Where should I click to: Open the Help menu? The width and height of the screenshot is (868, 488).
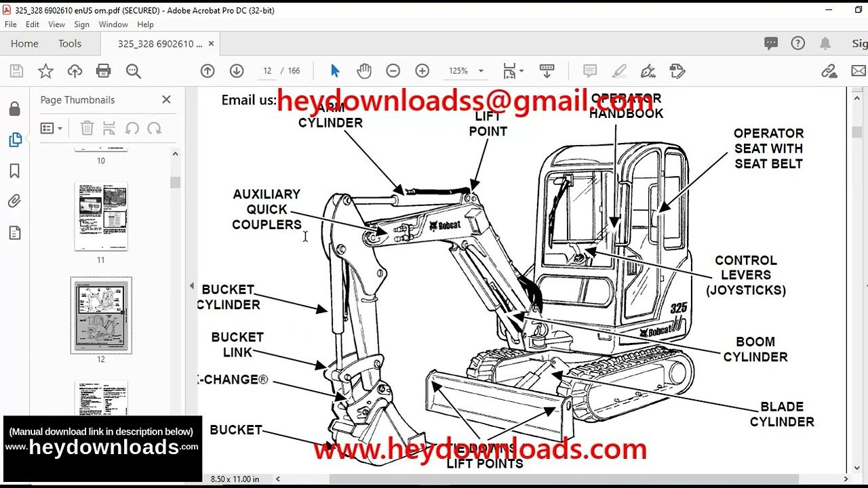[145, 24]
